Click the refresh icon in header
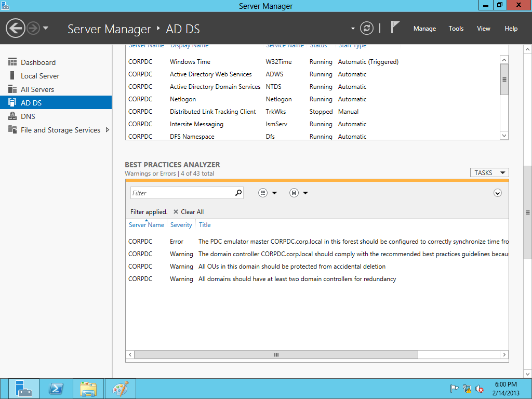This screenshot has width=532, height=399. click(367, 28)
